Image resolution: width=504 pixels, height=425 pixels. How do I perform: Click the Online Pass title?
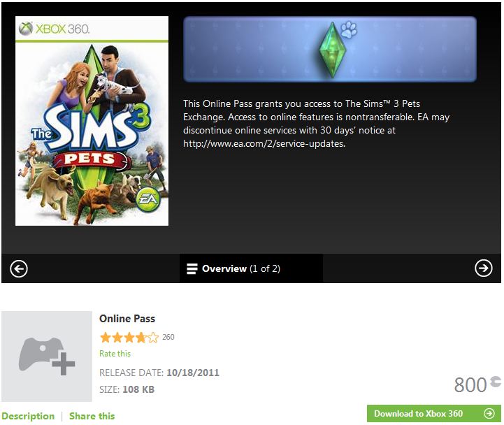coord(127,319)
